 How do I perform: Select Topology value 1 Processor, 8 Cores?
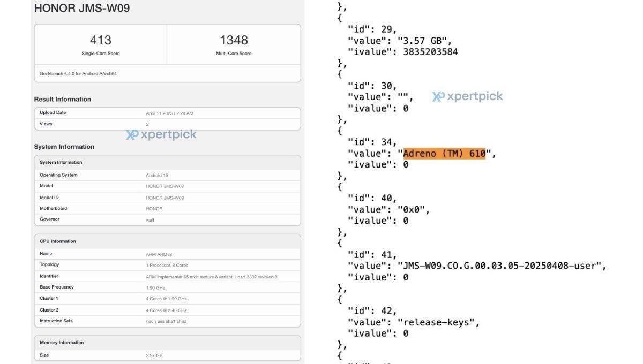(167, 266)
